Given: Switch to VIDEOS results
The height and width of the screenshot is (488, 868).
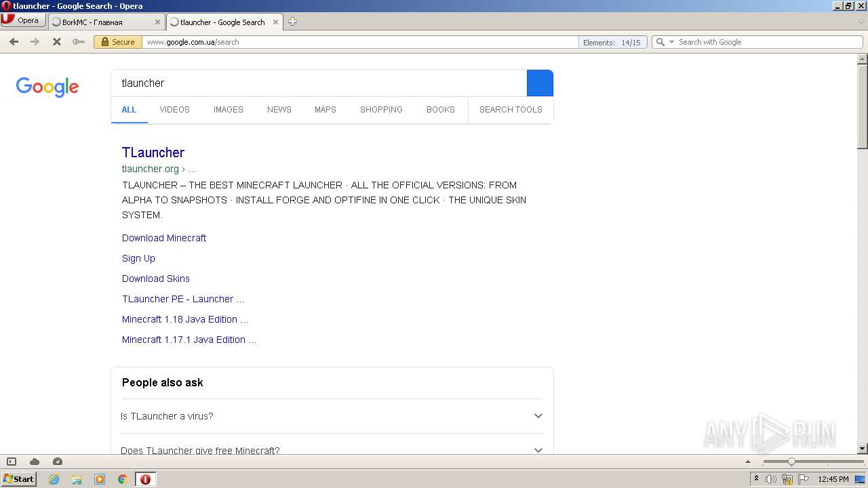Looking at the screenshot, I should (x=174, y=109).
